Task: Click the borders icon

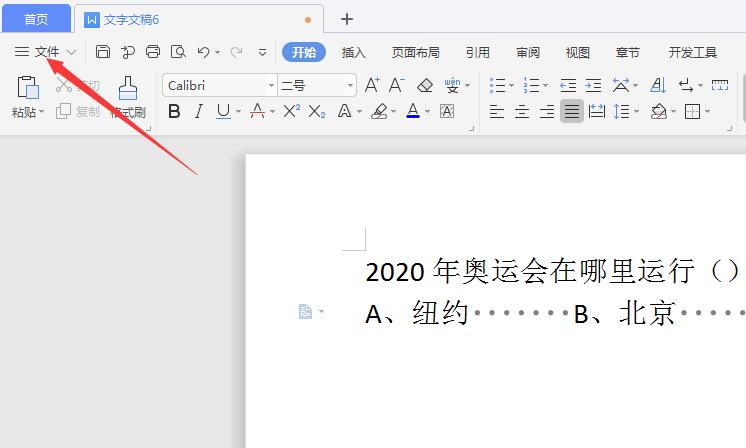Action: point(693,112)
